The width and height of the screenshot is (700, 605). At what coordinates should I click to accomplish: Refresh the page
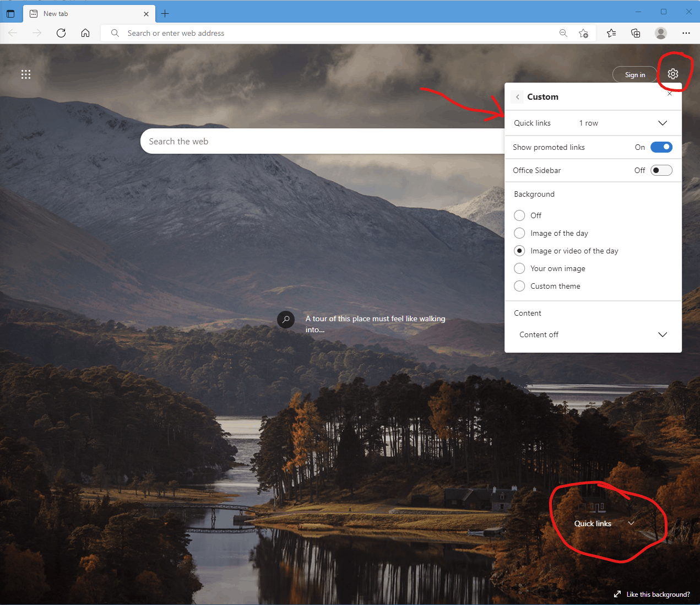pyautogui.click(x=61, y=33)
